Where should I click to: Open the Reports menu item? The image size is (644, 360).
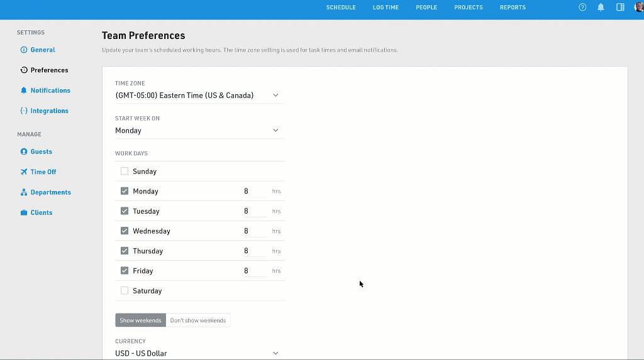pos(513,8)
